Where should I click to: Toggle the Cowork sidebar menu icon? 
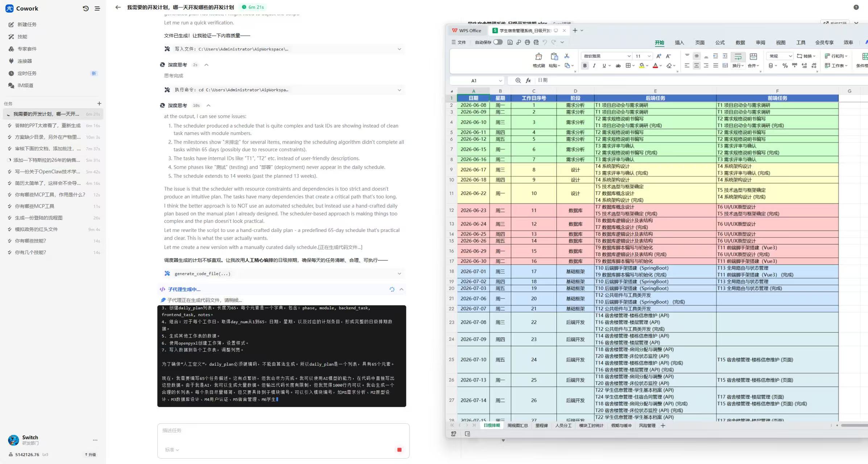point(97,8)
